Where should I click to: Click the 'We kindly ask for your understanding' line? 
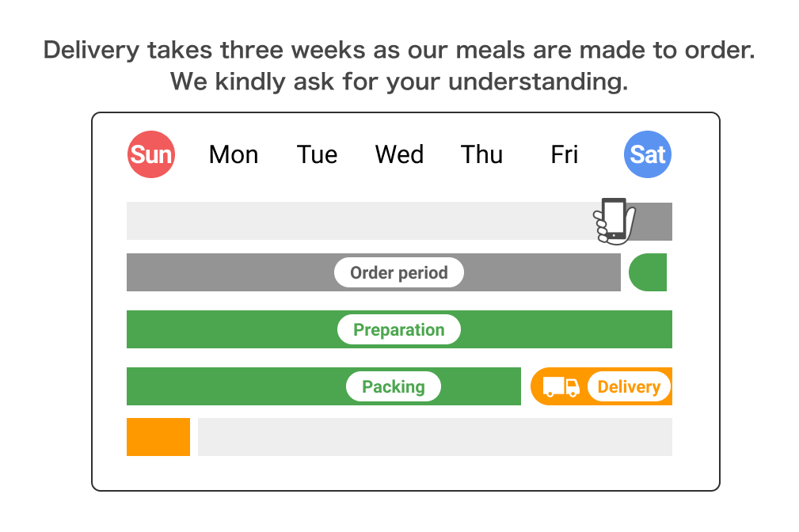pos(399,82)
